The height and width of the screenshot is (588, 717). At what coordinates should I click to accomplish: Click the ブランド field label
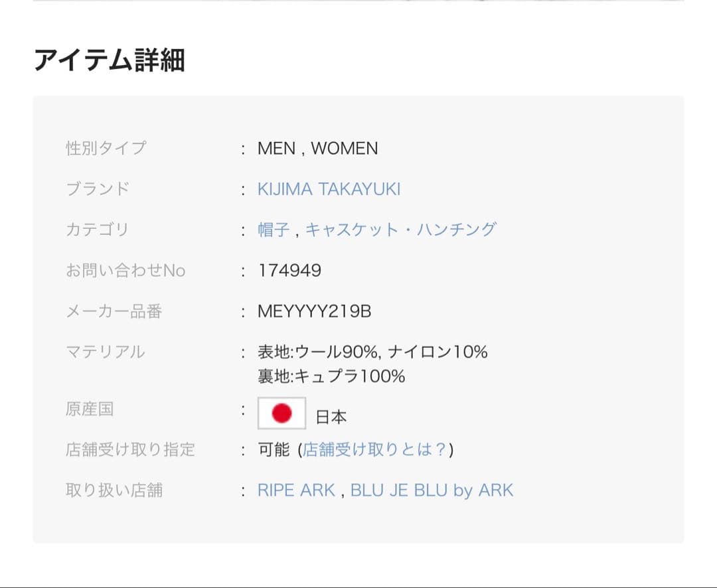coord(97,189)
